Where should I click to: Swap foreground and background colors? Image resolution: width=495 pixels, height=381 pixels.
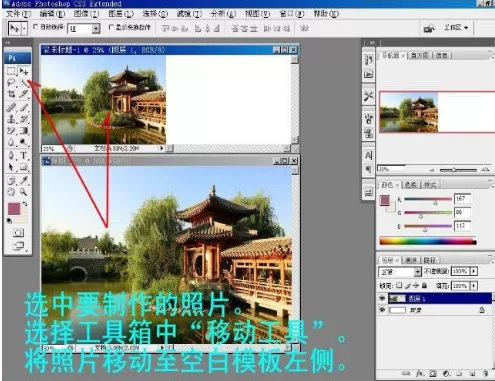click(25, 204)
